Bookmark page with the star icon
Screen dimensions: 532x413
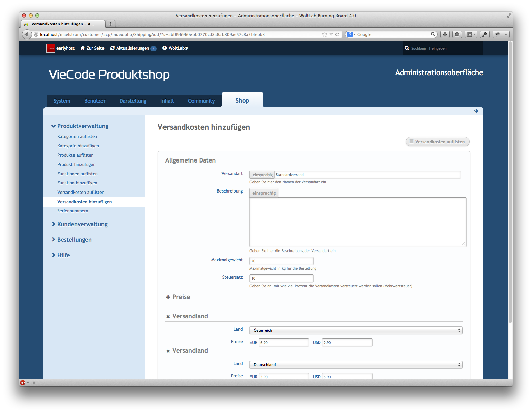click(324, 34)
